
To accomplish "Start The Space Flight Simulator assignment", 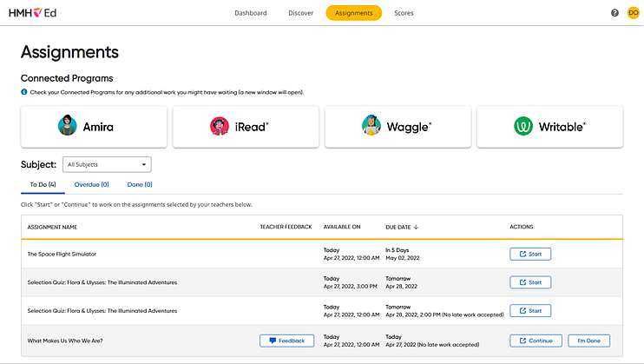I will click(x=530, y=255).
